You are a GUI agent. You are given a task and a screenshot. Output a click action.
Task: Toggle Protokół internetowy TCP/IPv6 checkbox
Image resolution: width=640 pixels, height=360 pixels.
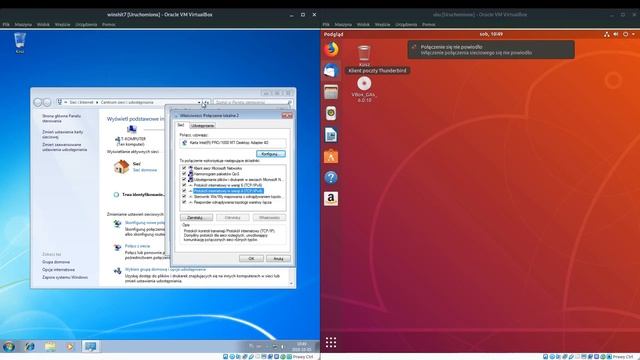pos(184,185)
